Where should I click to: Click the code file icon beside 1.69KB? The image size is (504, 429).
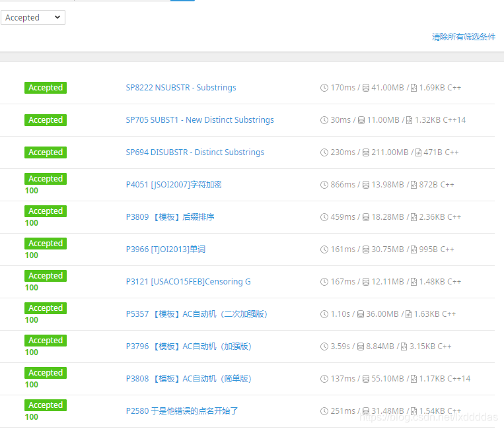[414, 88]
